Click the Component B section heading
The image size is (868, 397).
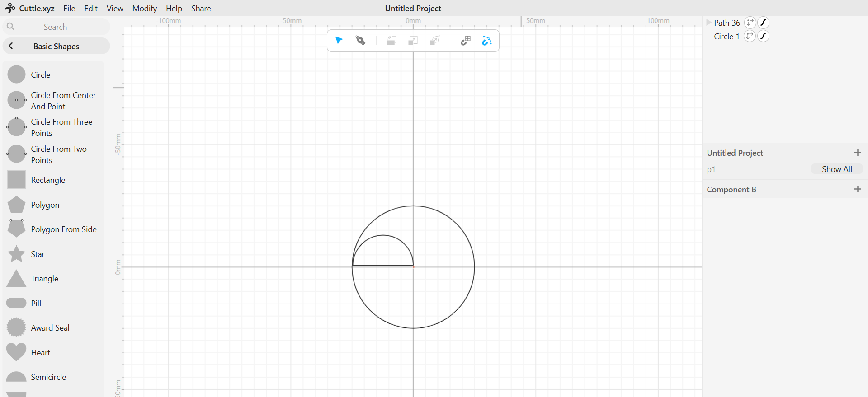tap(731, 190)
